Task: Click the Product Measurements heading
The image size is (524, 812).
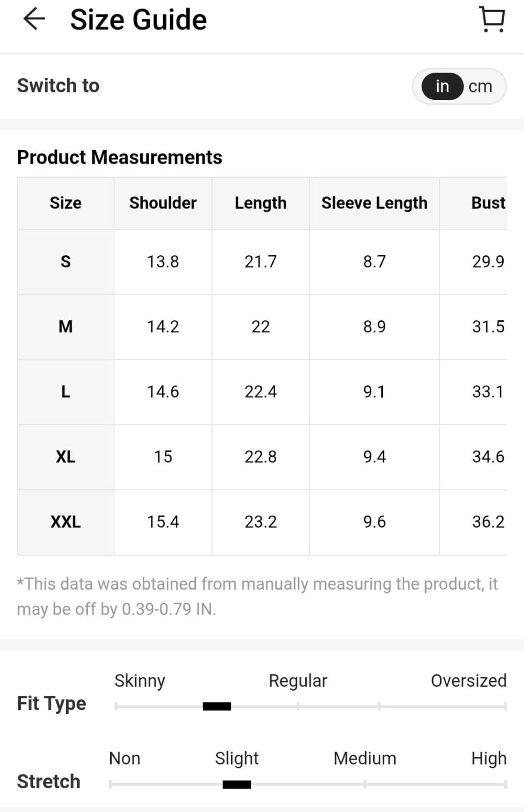Action: [x=120, y=157]
